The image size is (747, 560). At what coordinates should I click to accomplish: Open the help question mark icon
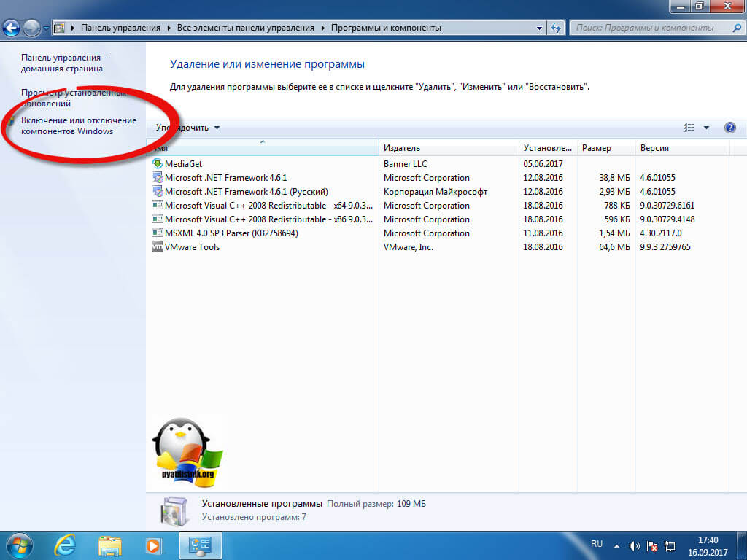[x=729, y=128]
